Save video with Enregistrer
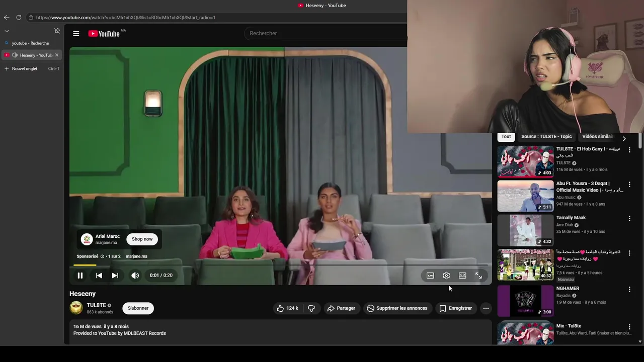The width and height of the screenshot is (644, 362). (455, 308)
